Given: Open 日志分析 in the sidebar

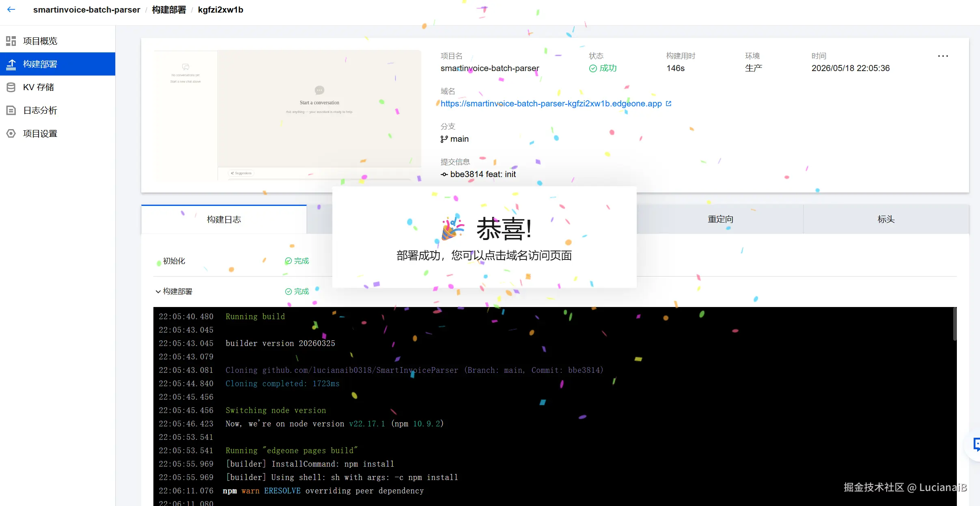Looking at the screenshot, I should 58,110.
